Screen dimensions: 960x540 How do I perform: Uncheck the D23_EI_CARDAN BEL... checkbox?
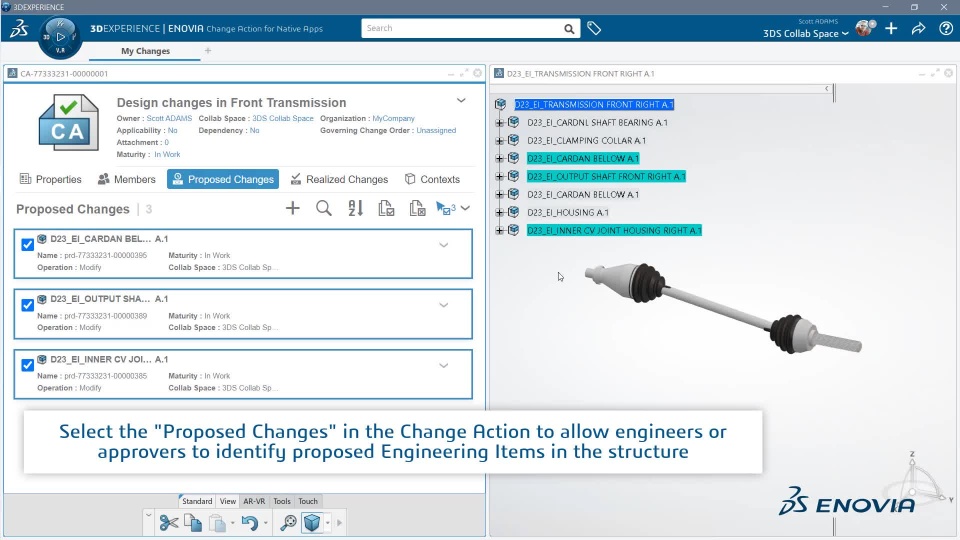tap(28, 245)
